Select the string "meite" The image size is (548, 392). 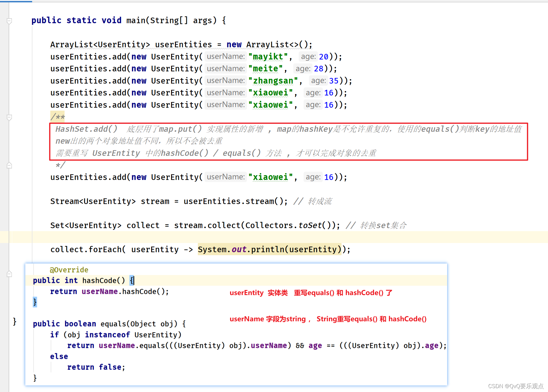pos(265,69)
